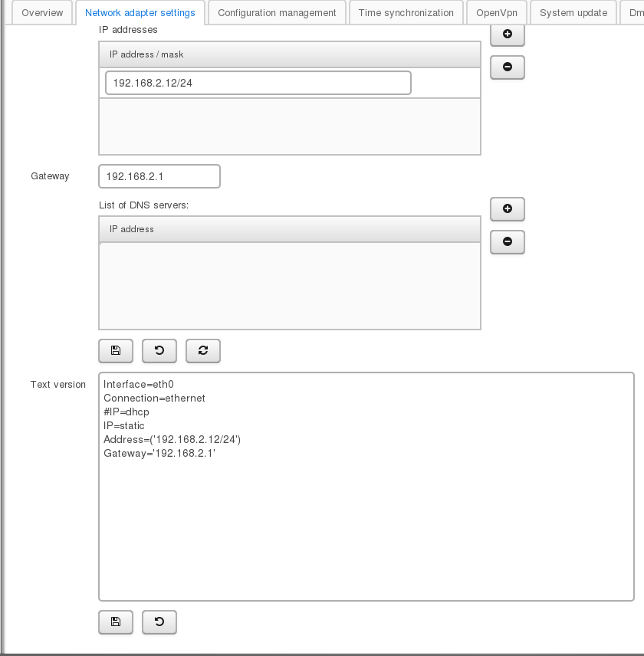Add a new IP address entry
The image size is (644, 656).
[x=507, y=34]
